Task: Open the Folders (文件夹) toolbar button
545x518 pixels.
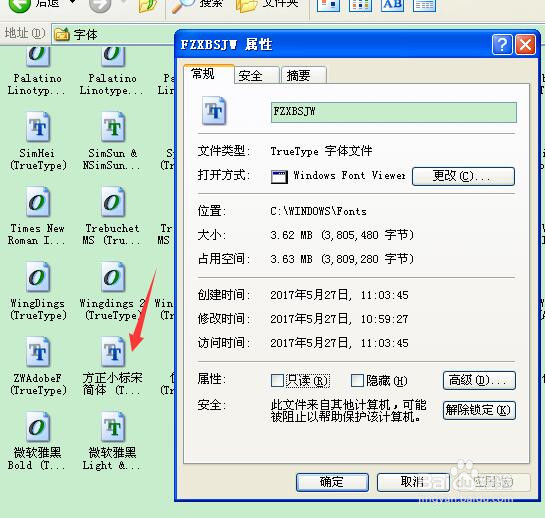Action: tap(267, 5)
